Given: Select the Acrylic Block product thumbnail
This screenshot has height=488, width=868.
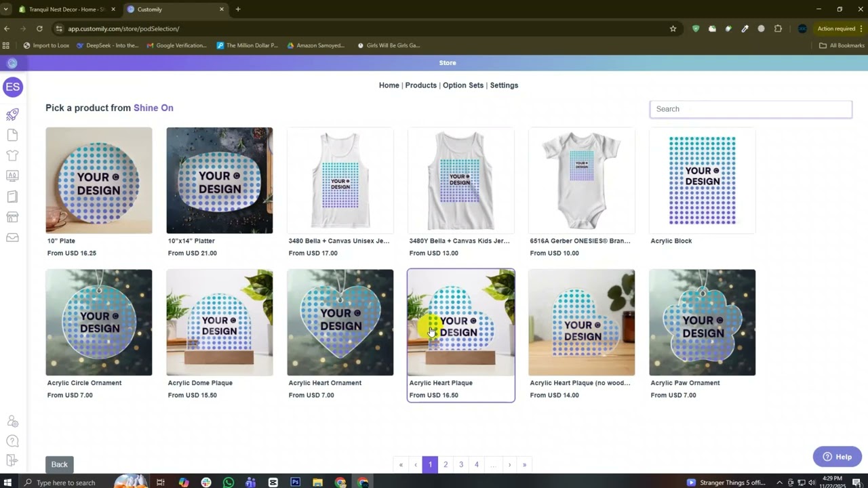Looking at the screenshot, I should (703, 180).
